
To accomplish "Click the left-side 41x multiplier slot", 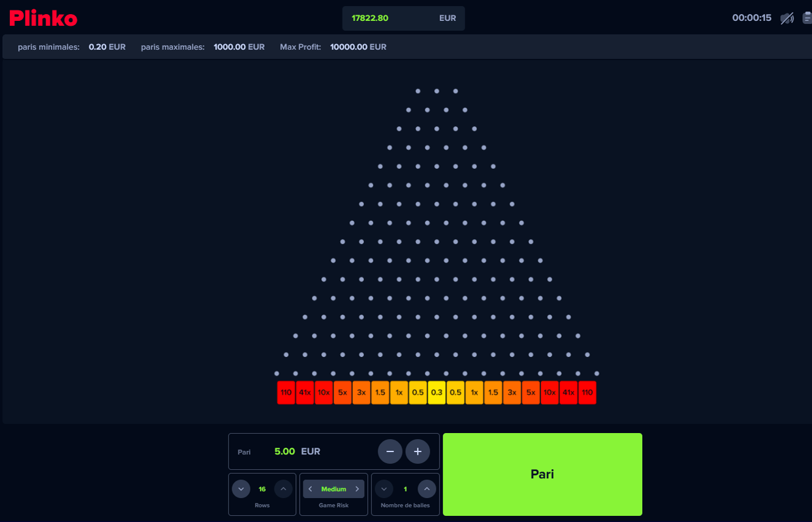I will [305, 393].
